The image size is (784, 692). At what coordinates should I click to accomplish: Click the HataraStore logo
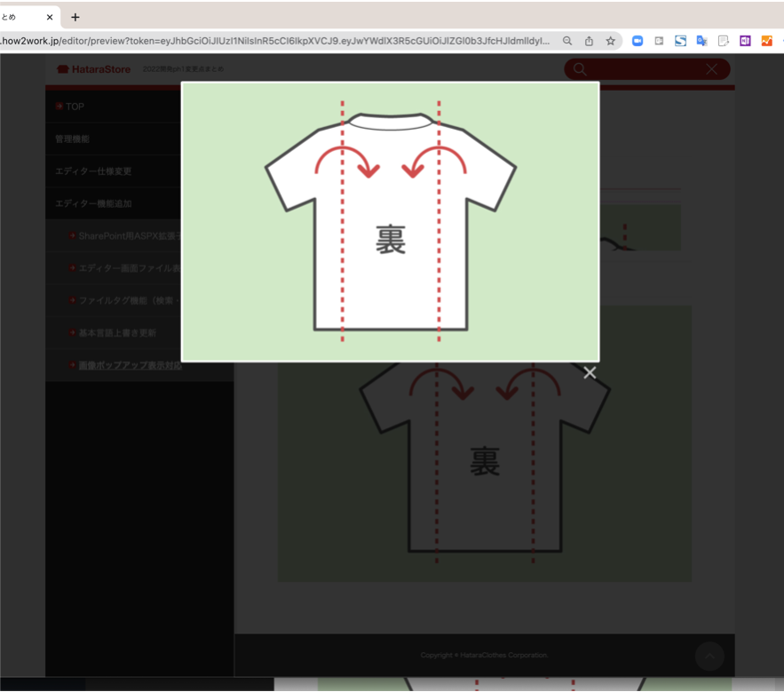93,69
